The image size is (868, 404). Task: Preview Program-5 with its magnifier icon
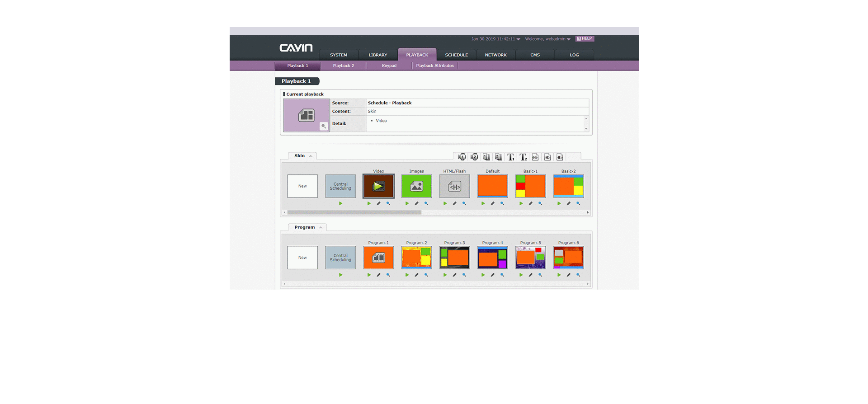tap(540, 275)
